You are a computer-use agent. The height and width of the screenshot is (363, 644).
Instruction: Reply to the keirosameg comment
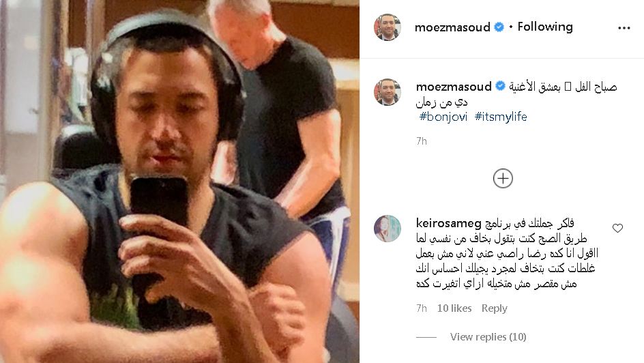(495, 308)
